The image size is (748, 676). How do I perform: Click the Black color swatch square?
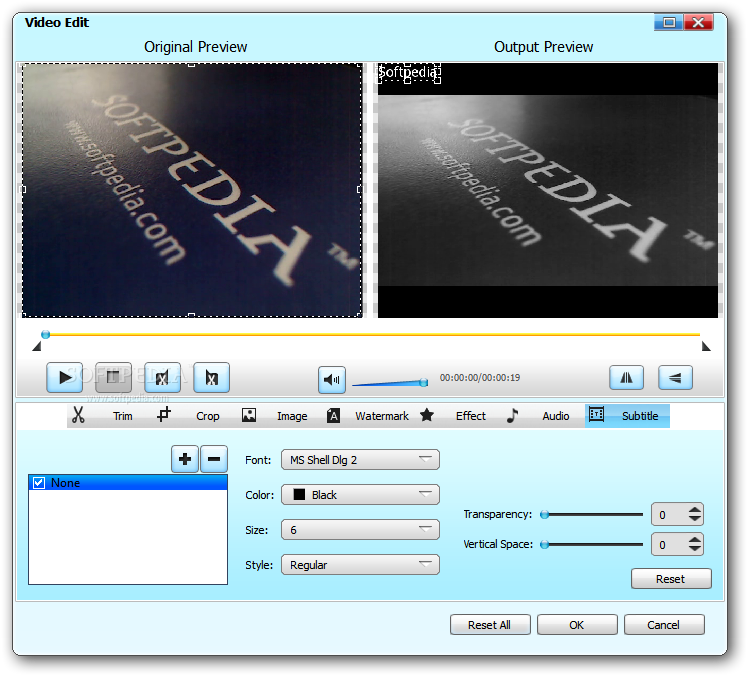tap(299, 495)
